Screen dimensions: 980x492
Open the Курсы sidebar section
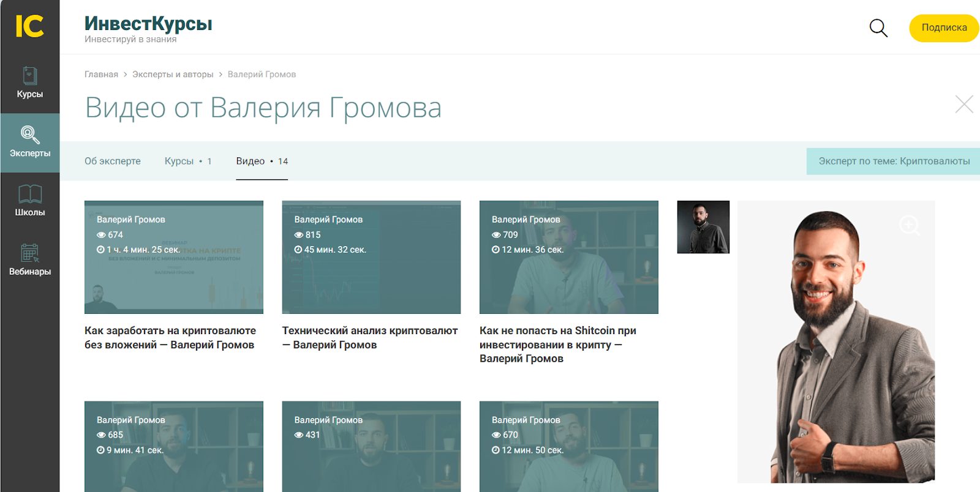click(29, 83)
